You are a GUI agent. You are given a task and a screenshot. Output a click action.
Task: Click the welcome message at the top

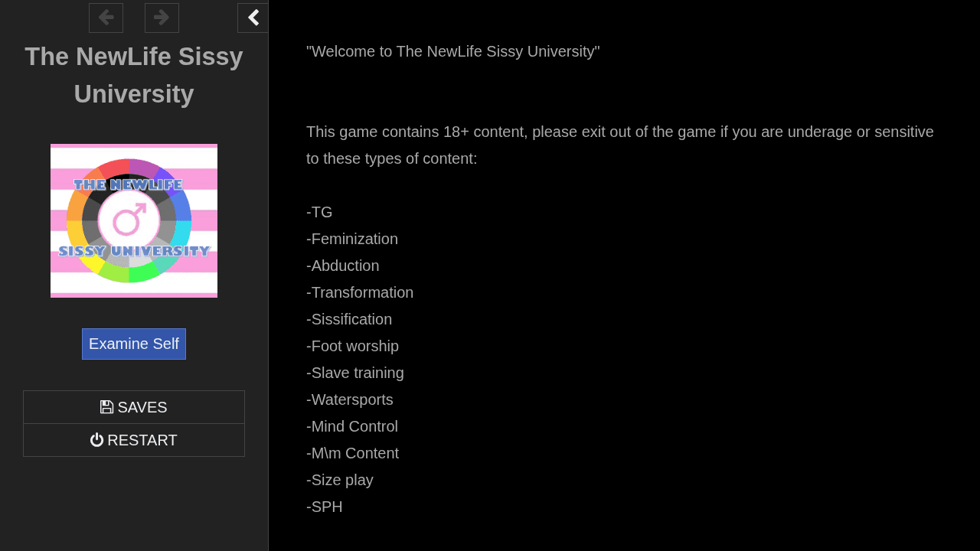click(x=453, y=51)
